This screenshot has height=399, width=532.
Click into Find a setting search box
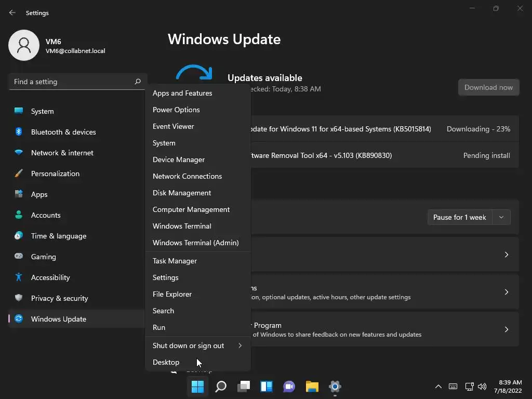[78, 82]
